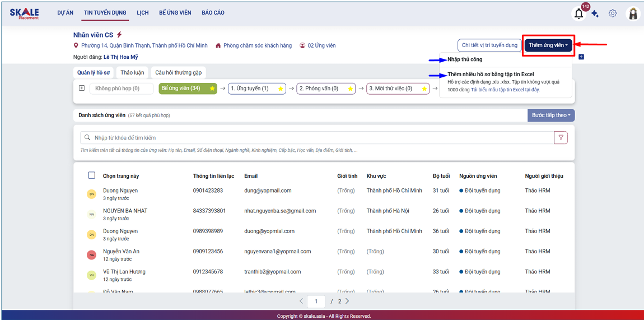Check the Chọn trang này checkbox
This screenshot has width=644, height=320.
(x=92, y=175)
